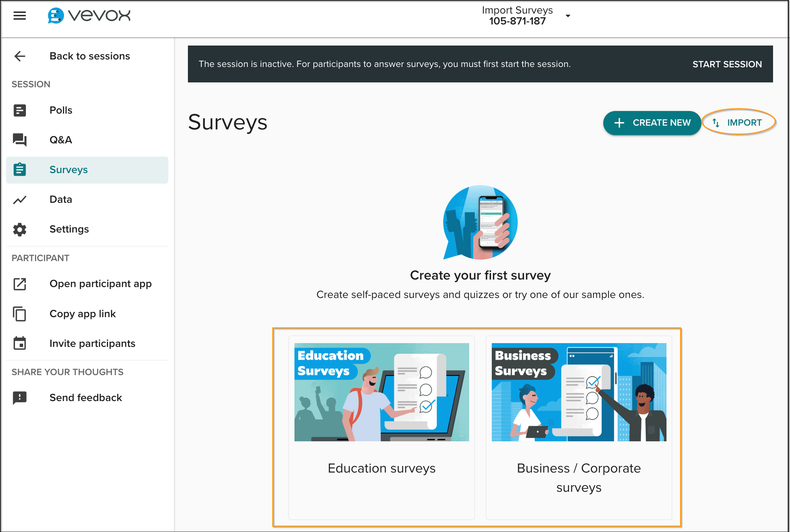
Task: Click the Vevox logo
Action: [x=89, y=15]
